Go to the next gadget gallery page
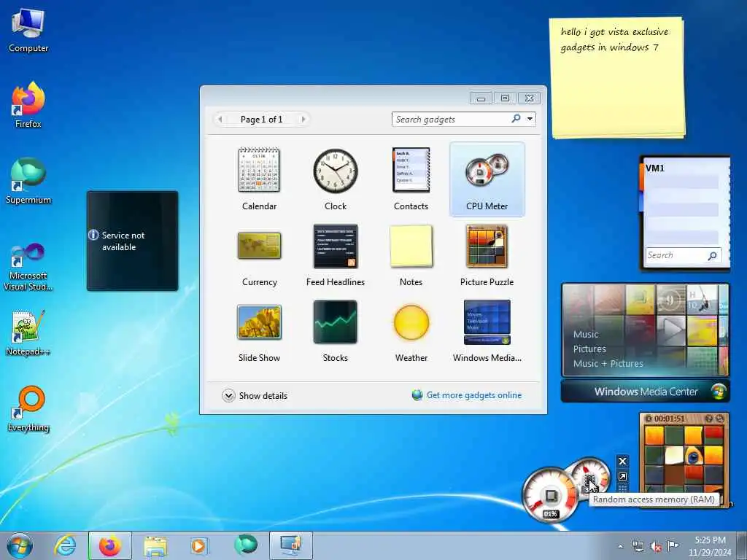 tap(303, 119)
